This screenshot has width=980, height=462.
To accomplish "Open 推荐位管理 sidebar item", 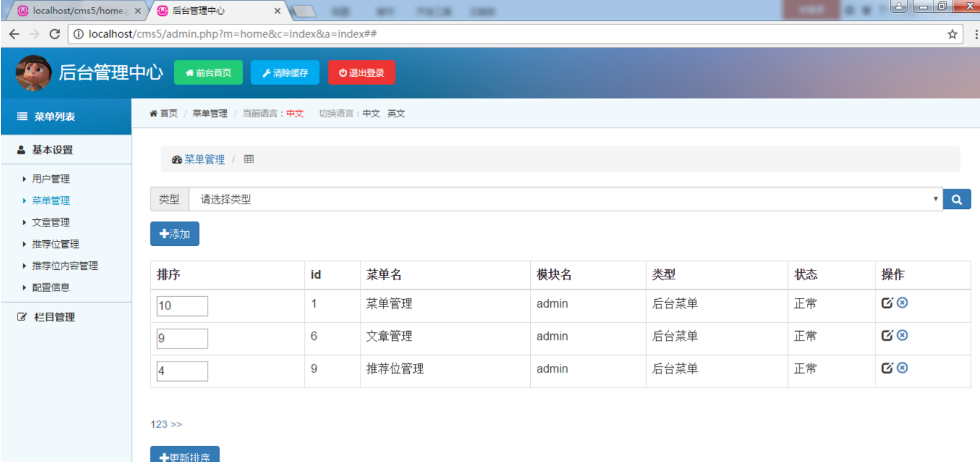I will [x=55, y=244].
